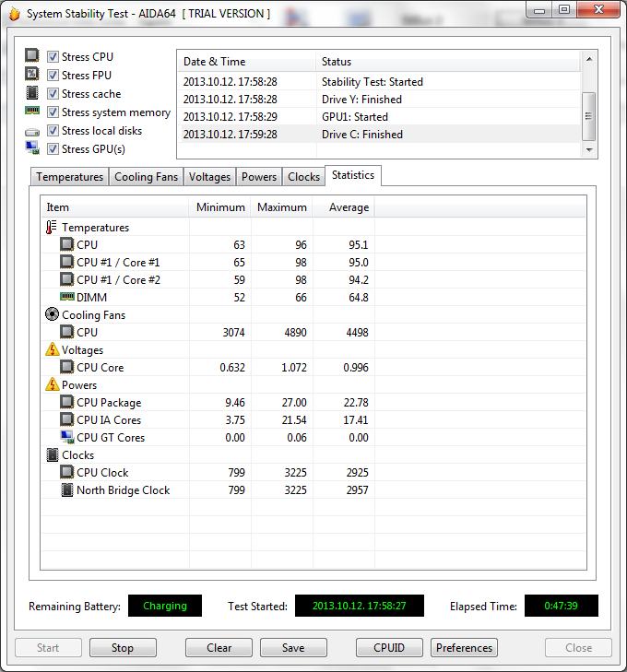Click the Maximum column header
The height and width of the screenshot is (672, 627).
coord(281,207)
